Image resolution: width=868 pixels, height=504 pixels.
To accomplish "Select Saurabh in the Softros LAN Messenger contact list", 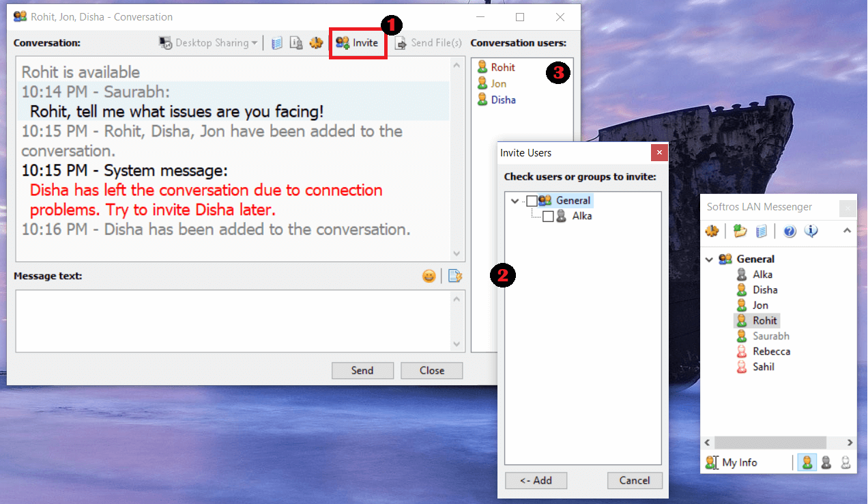I will tap(763, 337).
